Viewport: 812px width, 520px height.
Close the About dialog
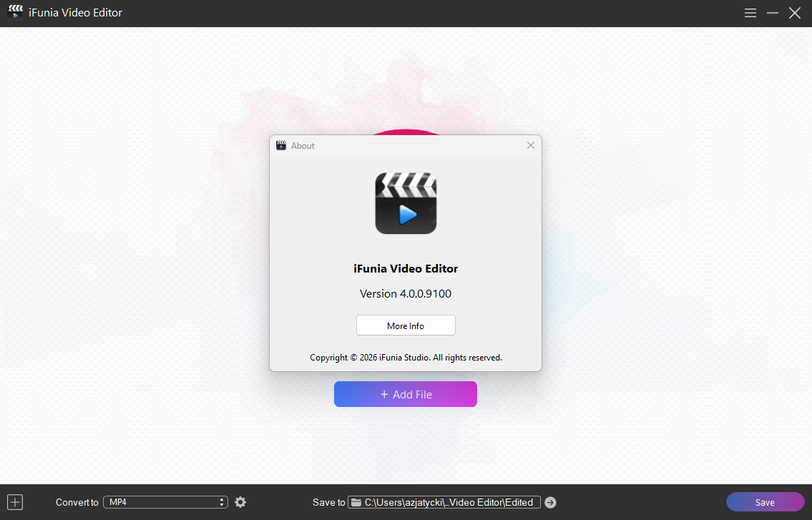point(531,145)
